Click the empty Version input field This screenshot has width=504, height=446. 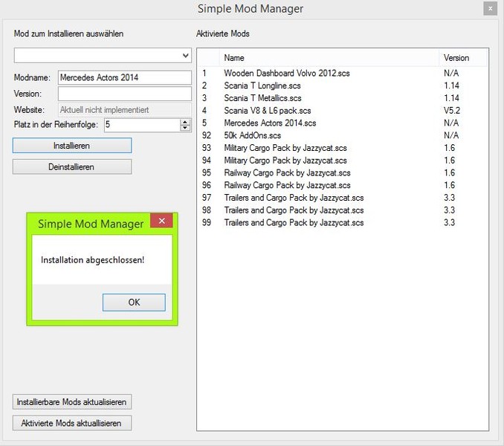[x=125, y=94]
